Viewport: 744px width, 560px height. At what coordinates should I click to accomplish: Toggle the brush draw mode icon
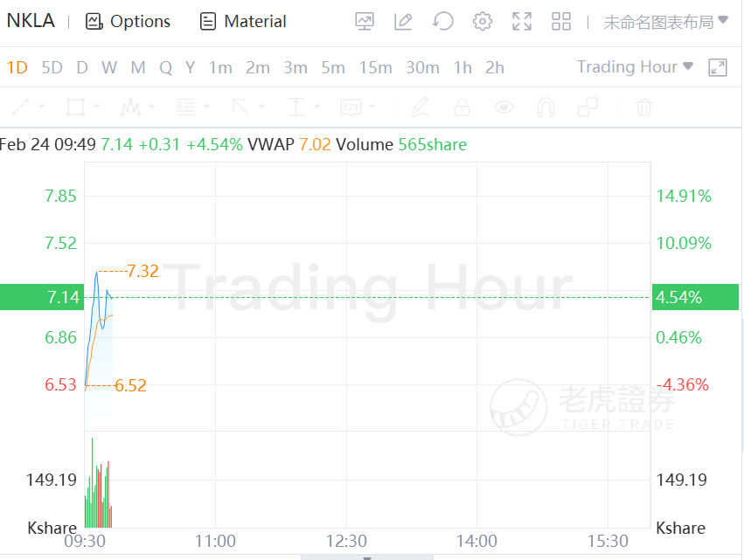click(420, 107)
